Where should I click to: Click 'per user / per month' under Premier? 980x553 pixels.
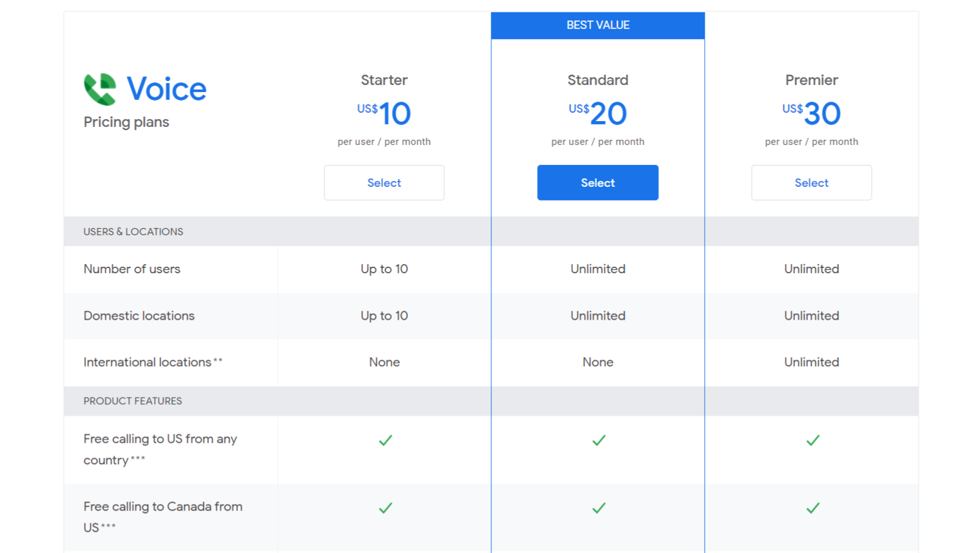pos(811,142)
